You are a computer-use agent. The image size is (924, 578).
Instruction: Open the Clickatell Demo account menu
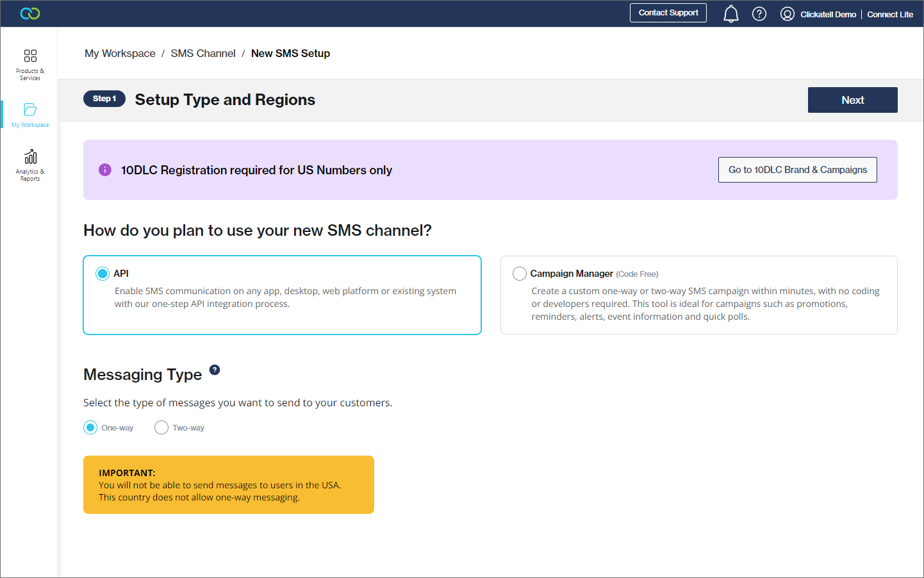click(x=828, y=14)
